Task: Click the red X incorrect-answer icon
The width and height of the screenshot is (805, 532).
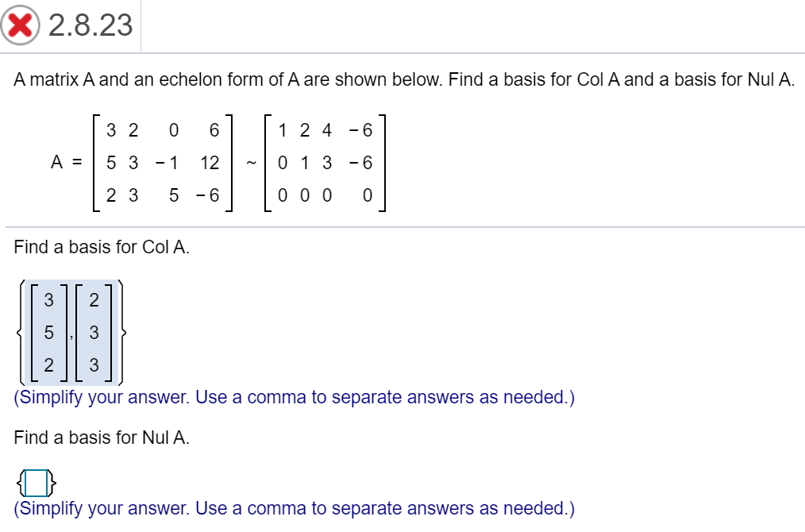Action: click(19, 25)
